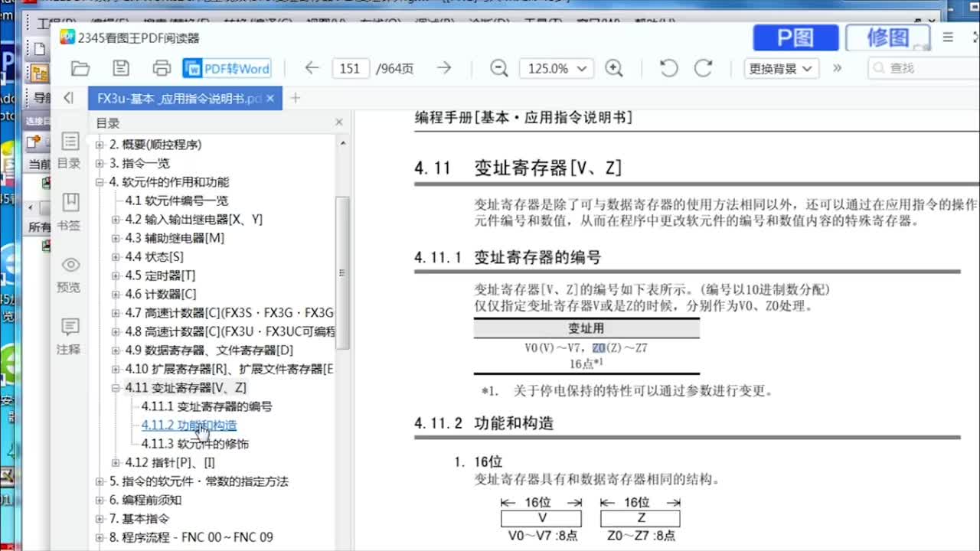Open the 125.0% zoom dropdown
This screenshot has width=980, height=551.
(557, 68)
